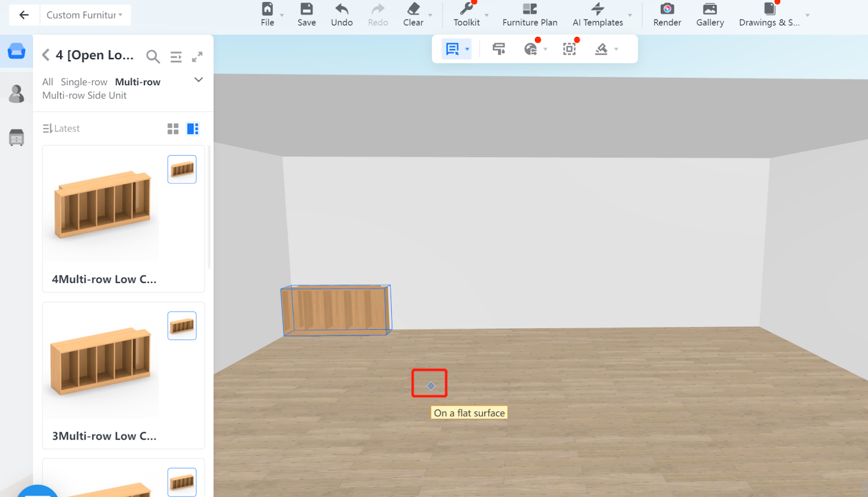Expand the catalog panel to full size
This screenshot has width=868, height=497.
tap(197, 56)
